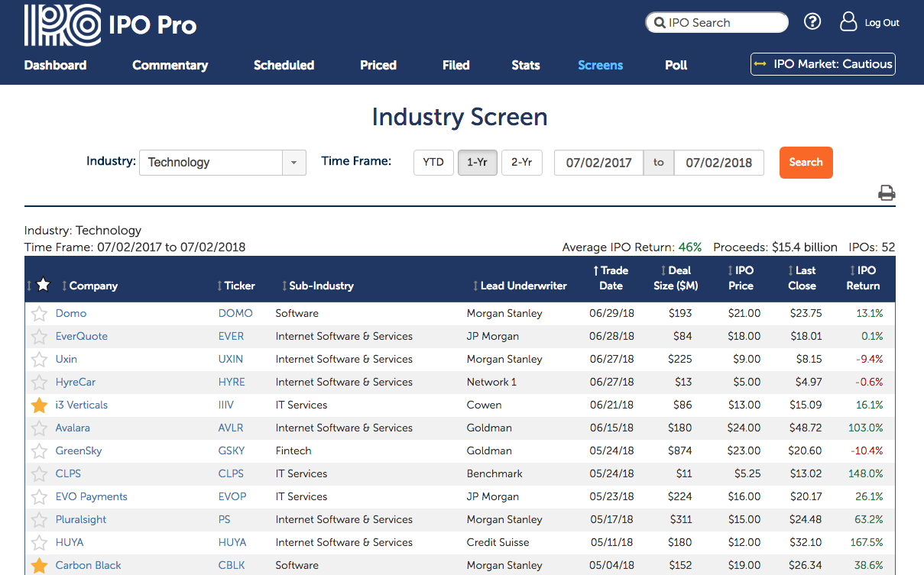The image size is (924, 575).
Task: Click the magnifier icon in IPO Search
Action: [658, 23]
